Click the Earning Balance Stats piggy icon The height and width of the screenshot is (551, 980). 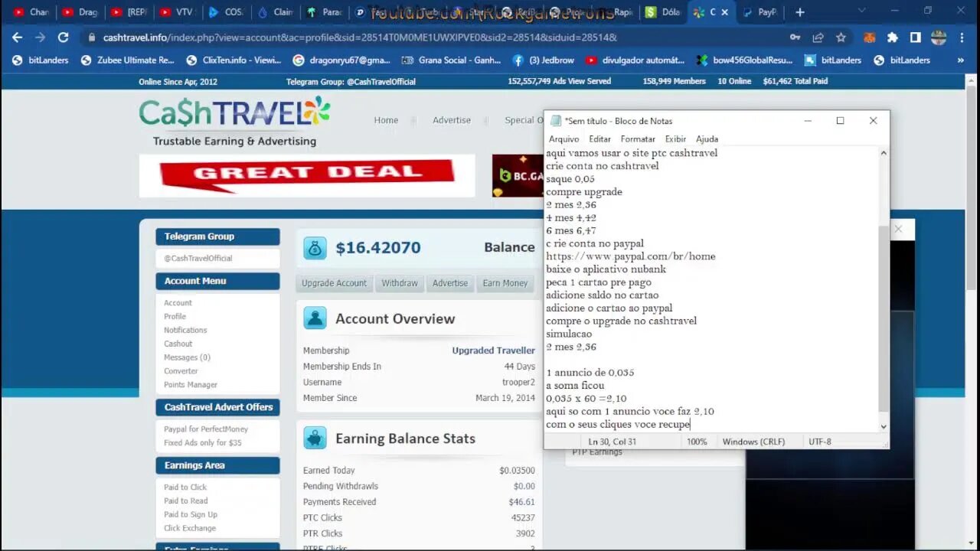tap(315, 438)
